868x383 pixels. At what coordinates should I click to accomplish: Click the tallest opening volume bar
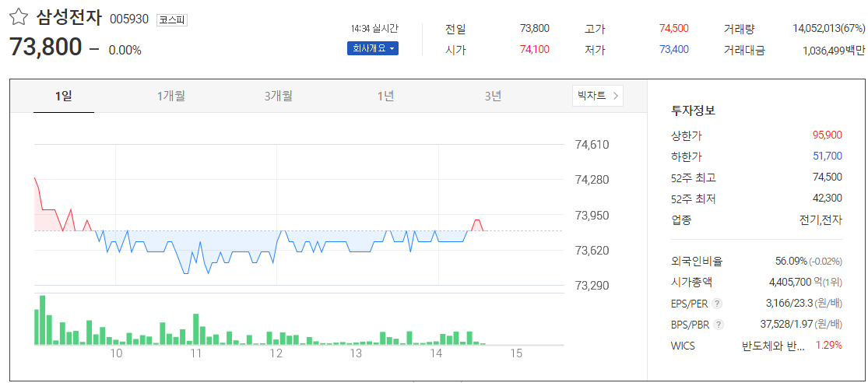tap(42, 320)
